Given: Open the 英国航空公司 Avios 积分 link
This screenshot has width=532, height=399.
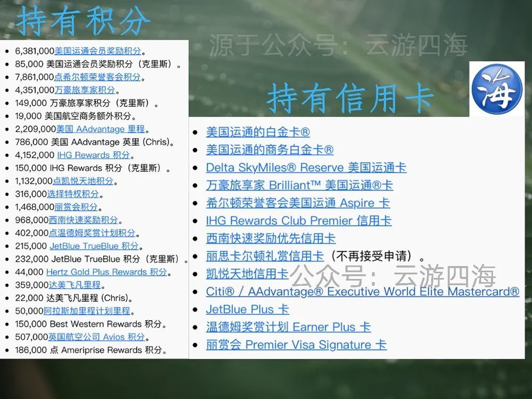Looking at the screenshot, I should click(x=97, y=337).
